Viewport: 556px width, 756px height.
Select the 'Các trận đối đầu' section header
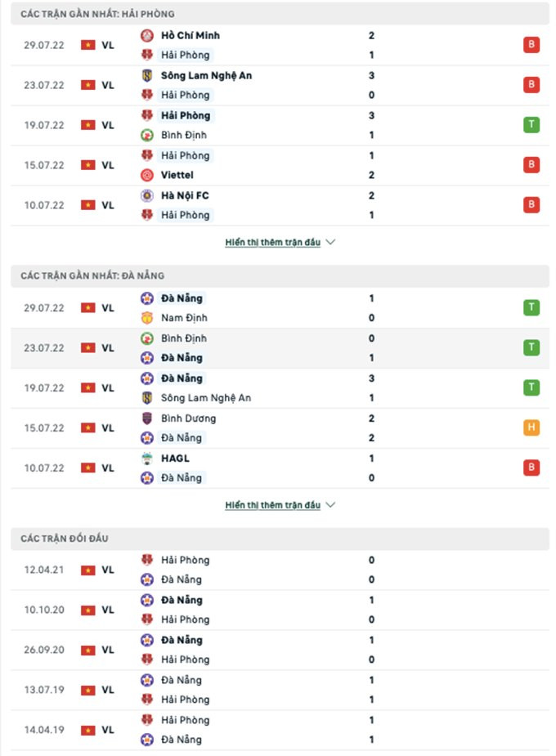[x=65, y=539]
